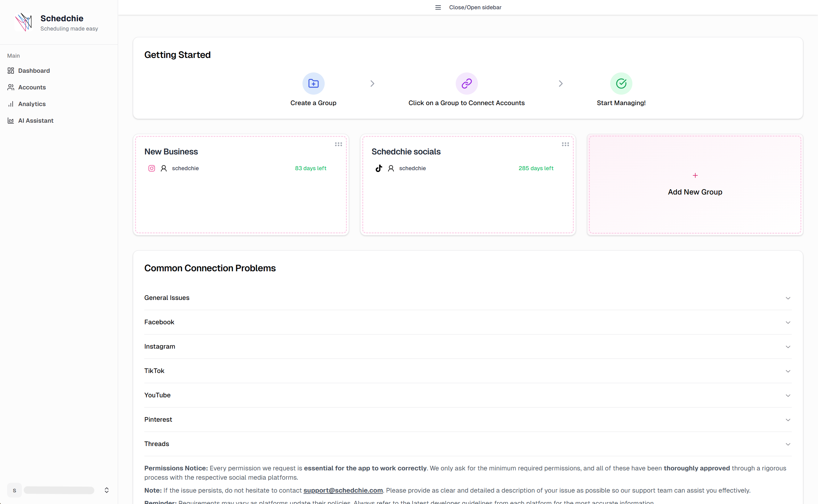Click the purple link chain icon
Viewport: 818px width, 504px height.
pos(467,83)
